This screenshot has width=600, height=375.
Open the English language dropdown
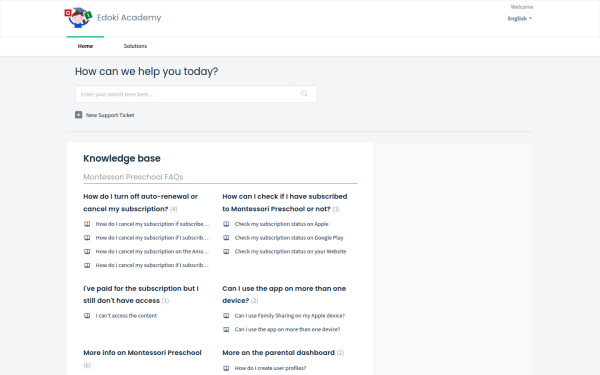pos(520,18)
